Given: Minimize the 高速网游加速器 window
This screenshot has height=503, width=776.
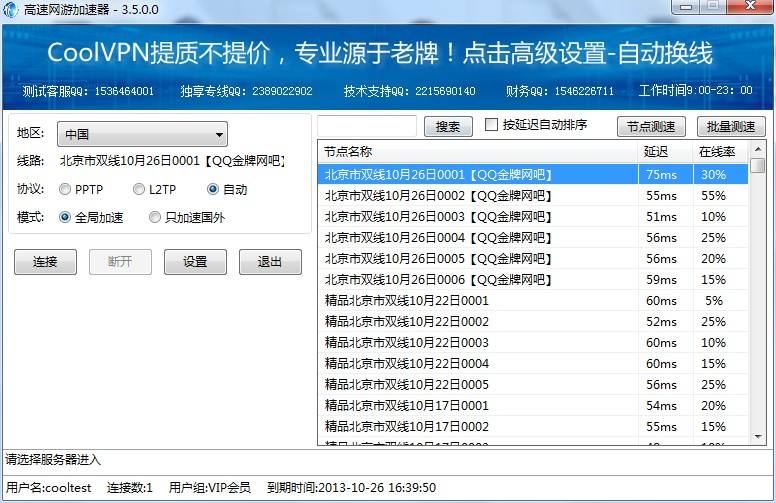Looking at the screenshot, I should (x=685, y=6).
